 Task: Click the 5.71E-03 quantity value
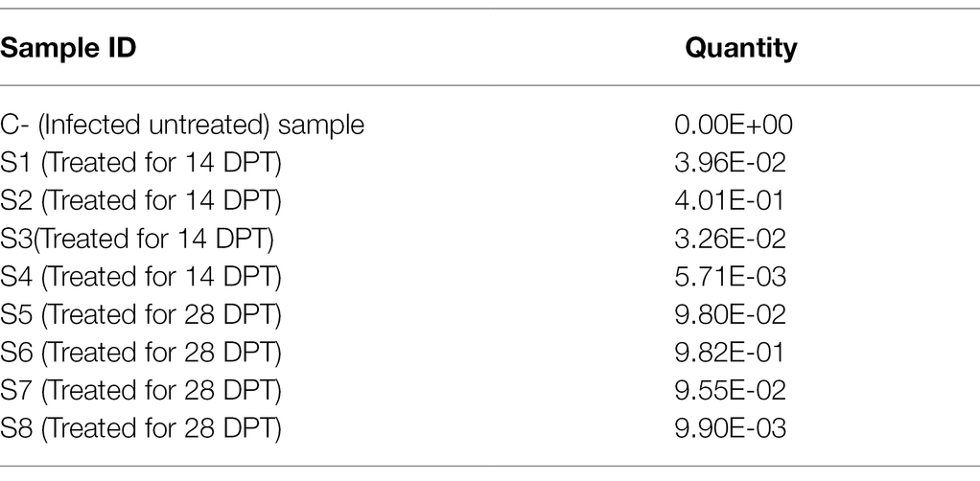[730, 277]
